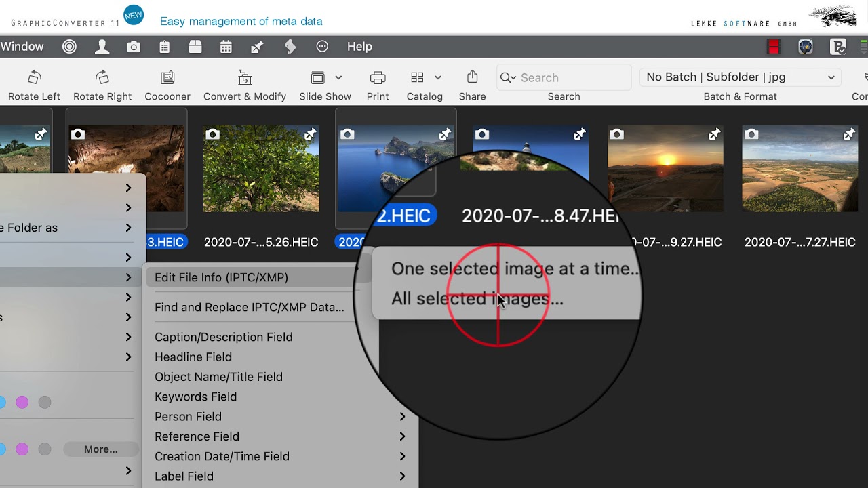Screen dimensions: 868x488
Task: Select the sunset photo thumbnail
Action: click(x=665, y=169)
